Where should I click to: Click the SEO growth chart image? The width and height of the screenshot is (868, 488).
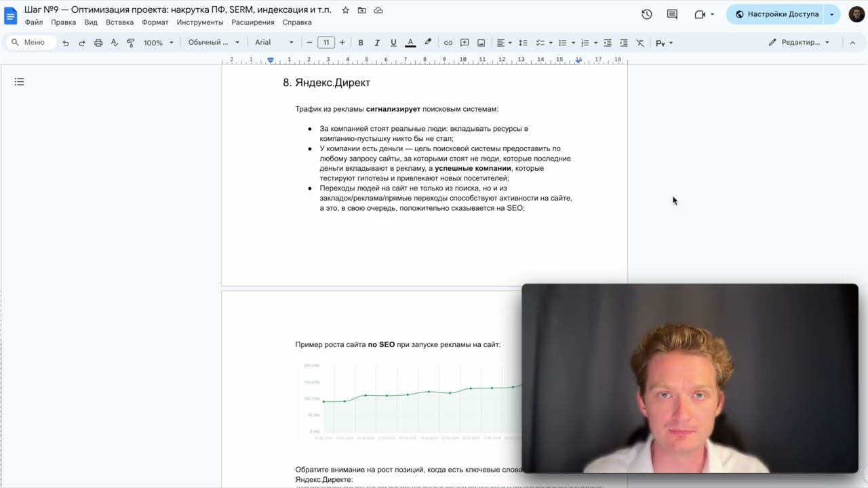point(410,402)
